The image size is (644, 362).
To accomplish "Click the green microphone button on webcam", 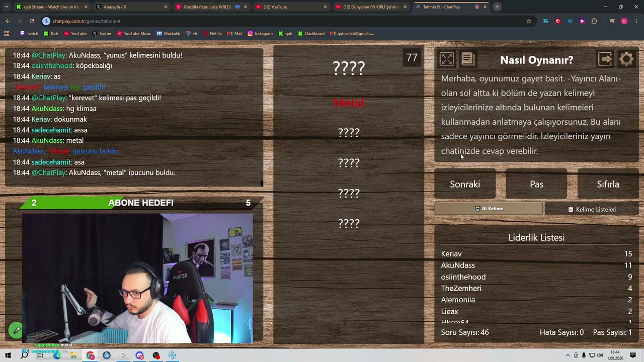I will [x=16, y=330].
